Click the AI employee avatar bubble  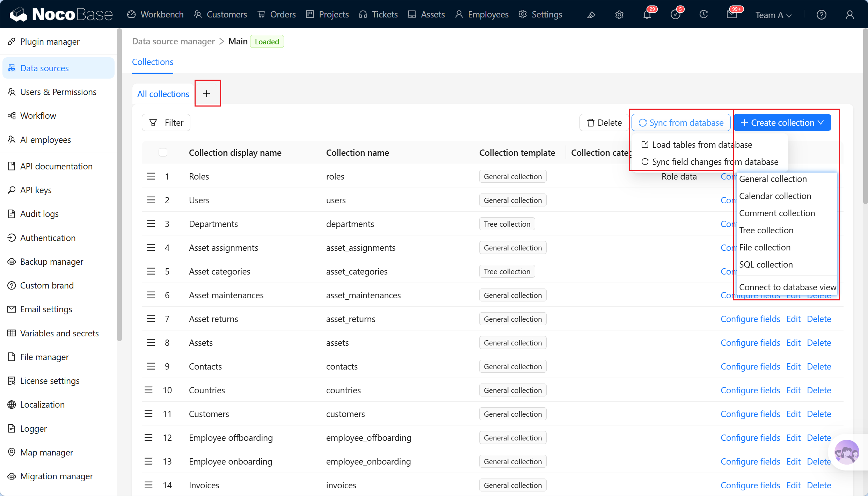(x=847, y=453)
